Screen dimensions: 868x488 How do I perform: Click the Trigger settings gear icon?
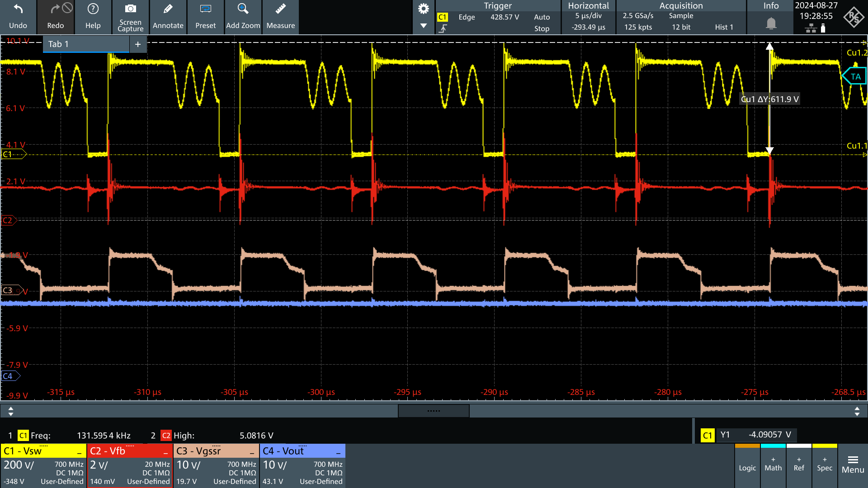(x=423, y=8)
